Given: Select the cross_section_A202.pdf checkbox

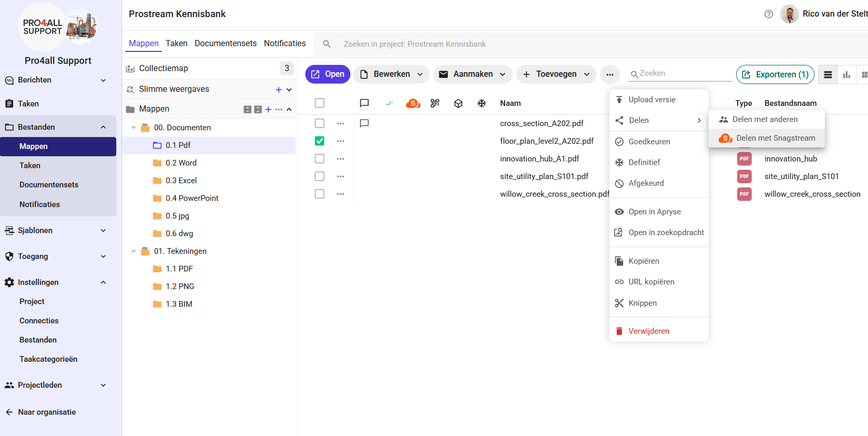Looking at the screenshot, I should (x=320, y=124).
